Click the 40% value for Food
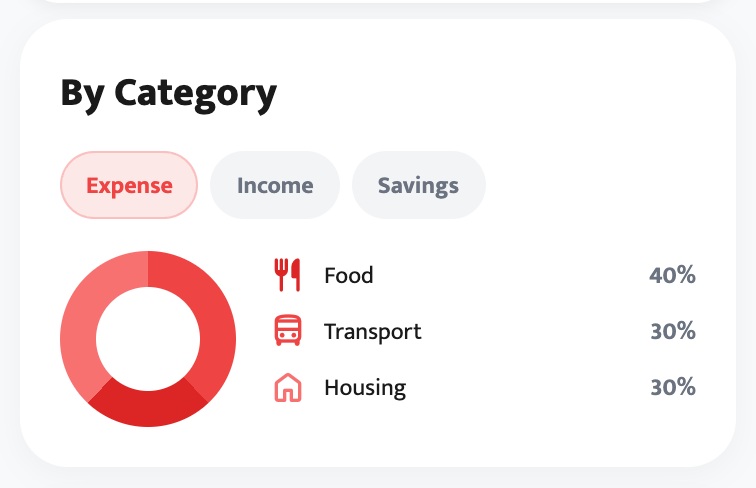756x488 pixels. [x=672, y=275]
